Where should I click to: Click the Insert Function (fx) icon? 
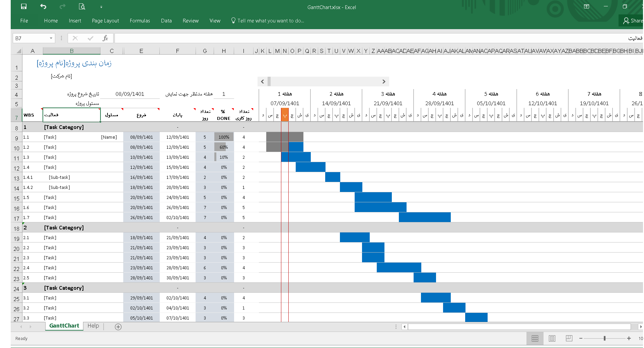pos(105,38)
